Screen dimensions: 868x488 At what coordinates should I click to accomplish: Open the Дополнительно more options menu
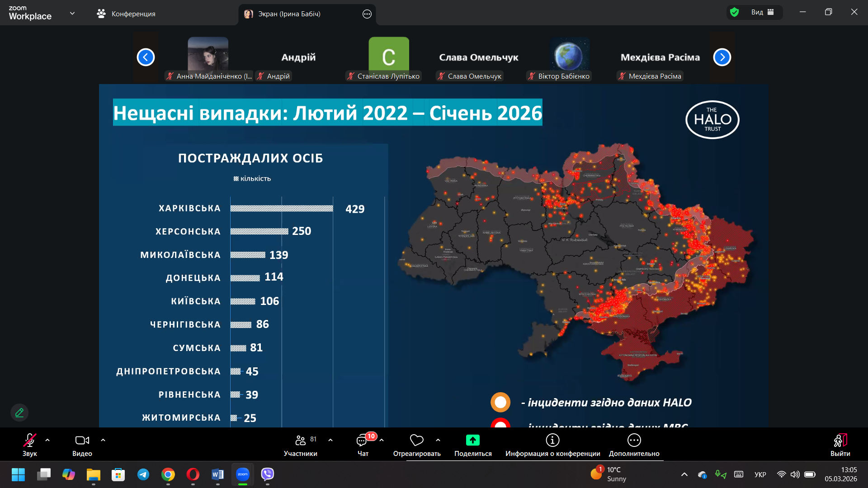tap(634, 440)
